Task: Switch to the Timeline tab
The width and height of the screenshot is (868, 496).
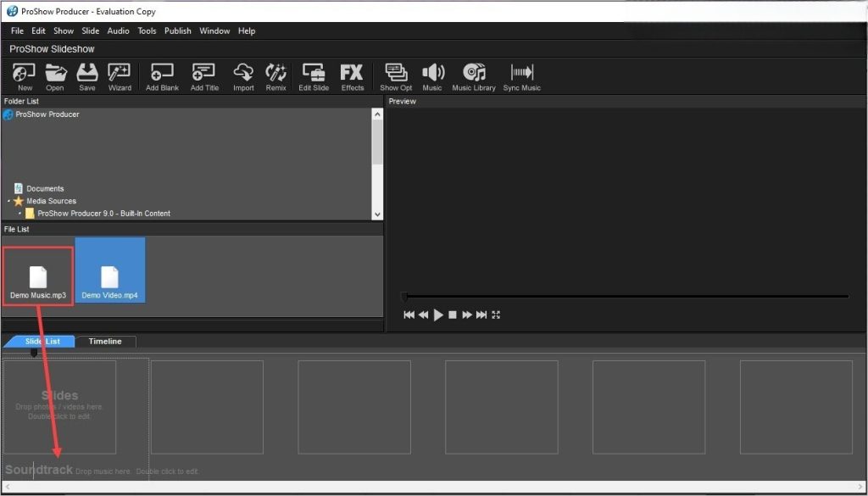Action: 105,341
